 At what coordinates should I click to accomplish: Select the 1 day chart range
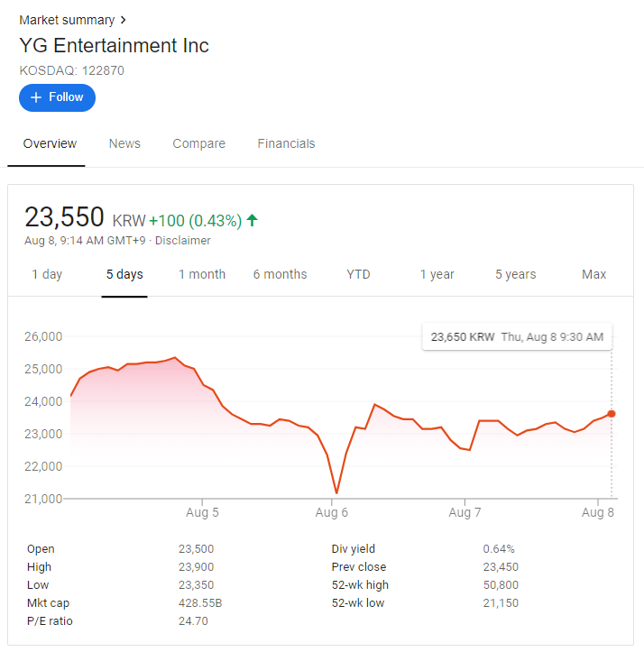click(47, 274)
